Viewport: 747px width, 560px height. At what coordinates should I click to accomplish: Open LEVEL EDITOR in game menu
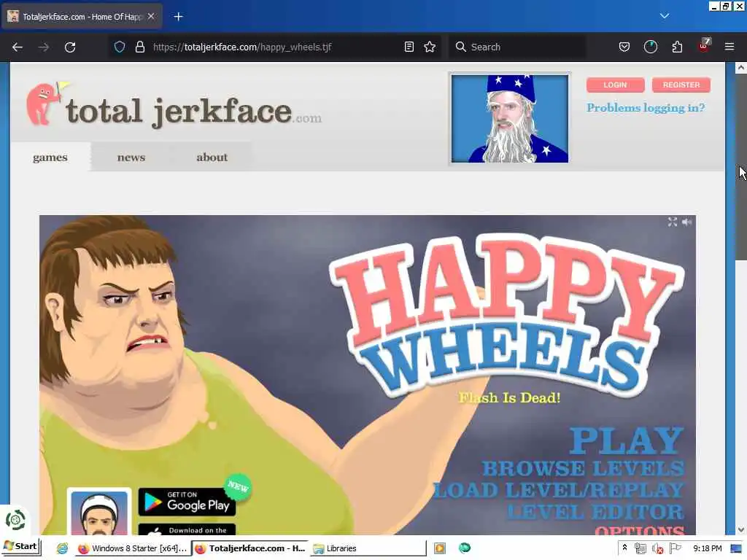coord(595,513)
